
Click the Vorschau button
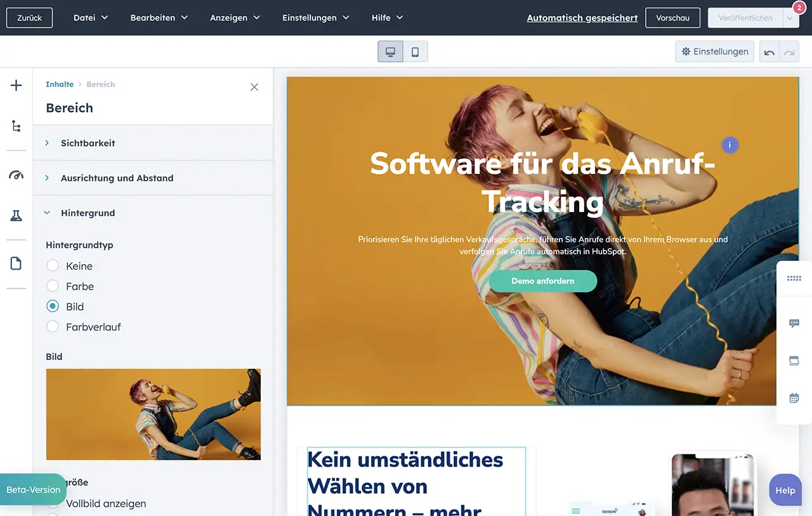pyautogui.click(x=673, y=18)
